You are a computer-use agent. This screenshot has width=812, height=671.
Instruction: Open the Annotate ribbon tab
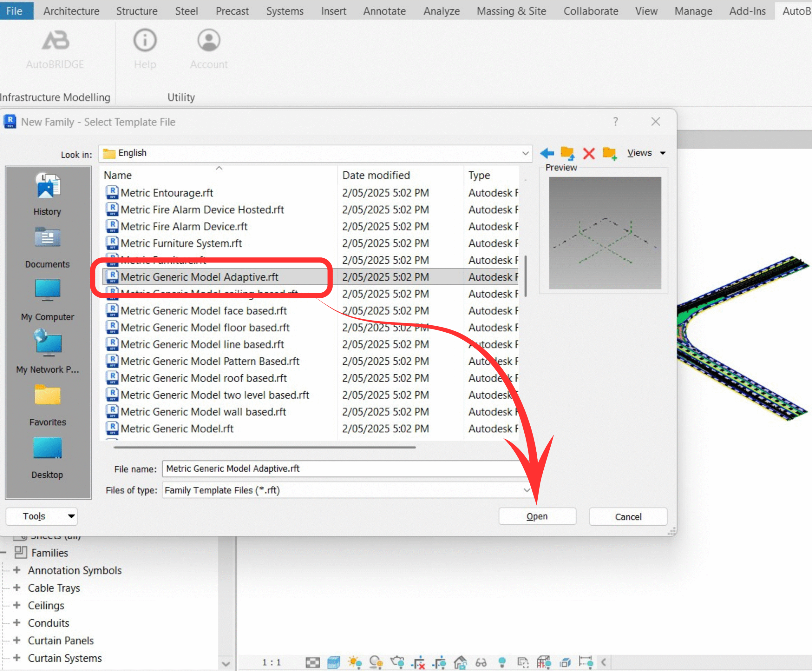click(384, 11)
